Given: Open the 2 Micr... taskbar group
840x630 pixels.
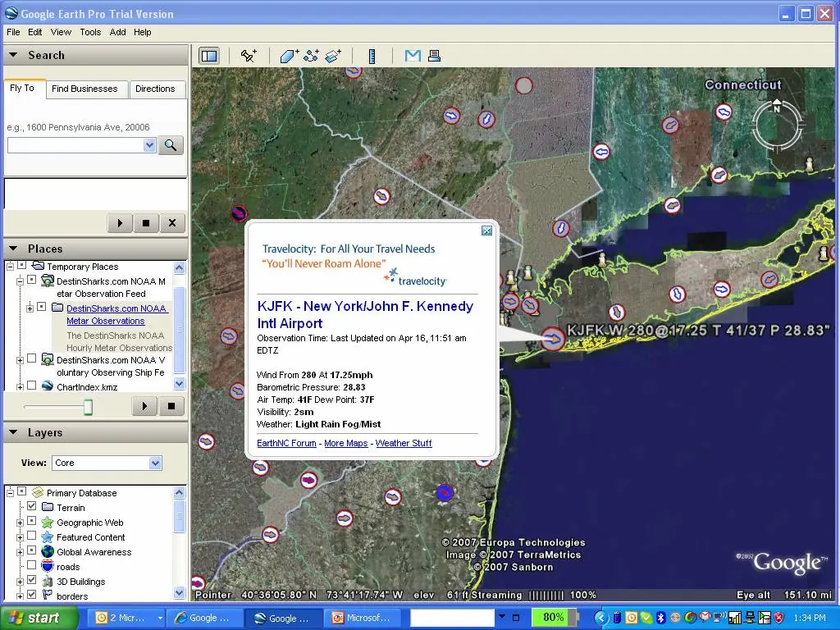Looking at the screenshot, I should tap(126, 618).
